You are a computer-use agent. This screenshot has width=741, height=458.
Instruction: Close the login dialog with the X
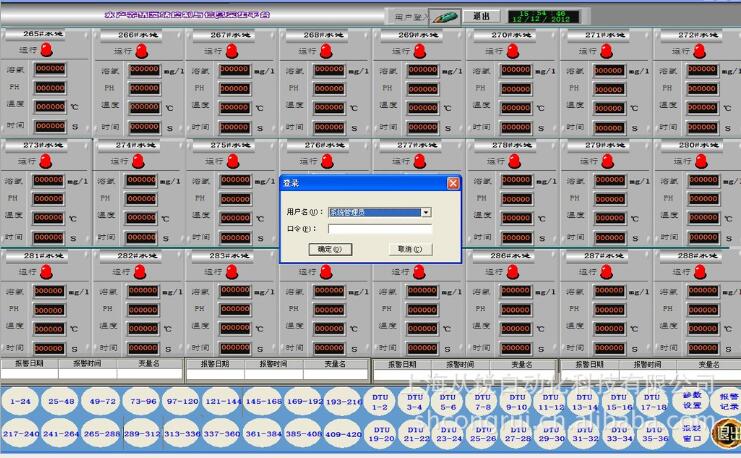(452, 183)
